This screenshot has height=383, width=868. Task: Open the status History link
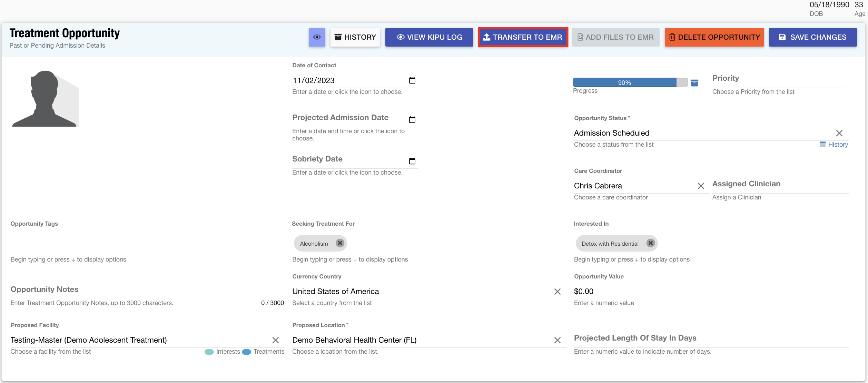click(838, 144)
